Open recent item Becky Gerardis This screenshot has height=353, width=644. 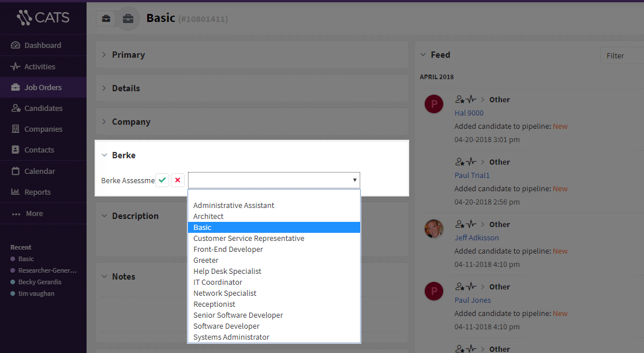[39, 282]
